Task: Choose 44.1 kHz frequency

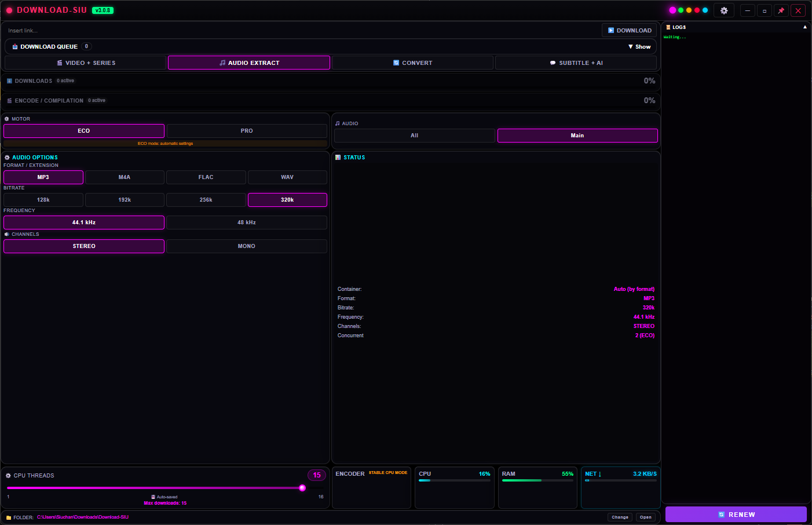Action: (x=84, y=223)
